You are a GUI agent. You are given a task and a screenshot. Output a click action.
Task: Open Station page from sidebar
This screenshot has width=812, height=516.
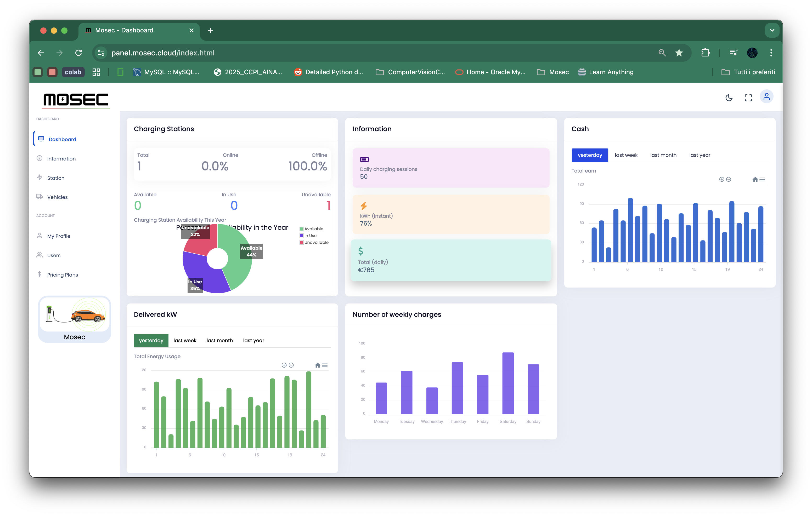(56, 178)
